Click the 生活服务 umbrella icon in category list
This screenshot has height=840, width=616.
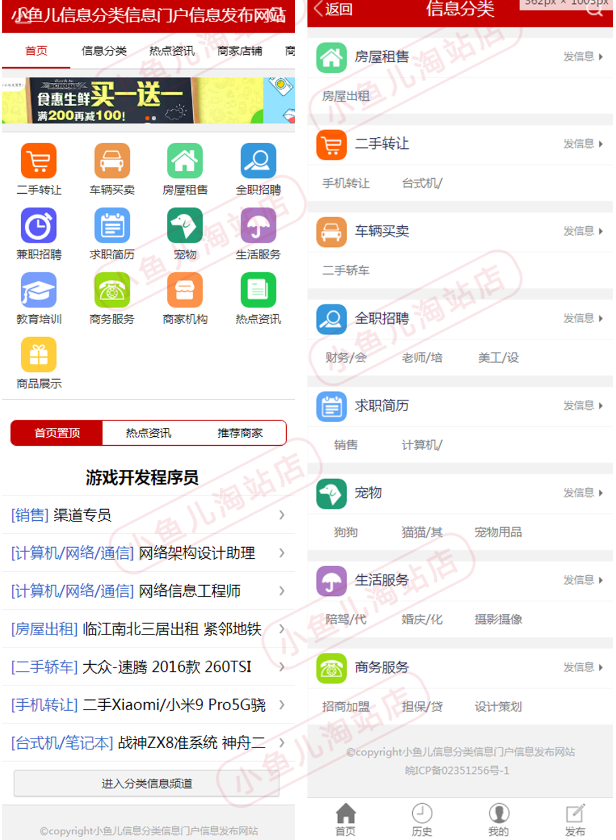coord(332,580)
